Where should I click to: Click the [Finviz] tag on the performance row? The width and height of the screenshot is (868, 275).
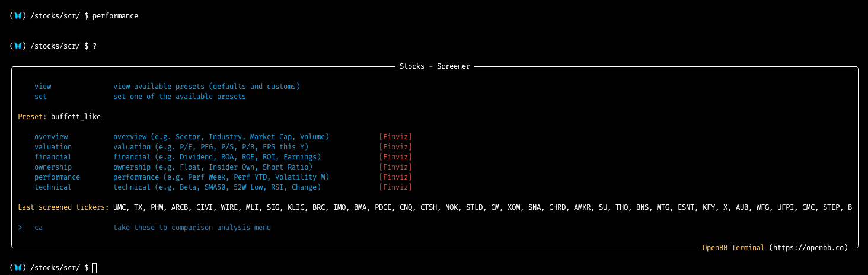pos(395,177)
